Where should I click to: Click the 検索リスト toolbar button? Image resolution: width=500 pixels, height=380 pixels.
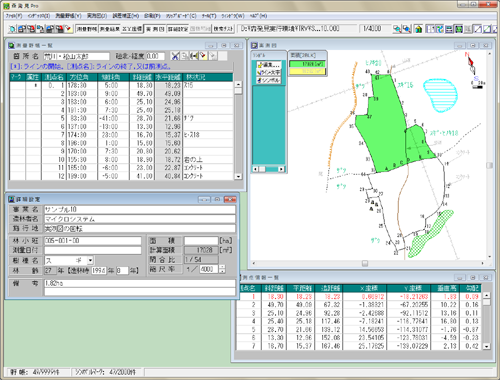tap(223, 29)
